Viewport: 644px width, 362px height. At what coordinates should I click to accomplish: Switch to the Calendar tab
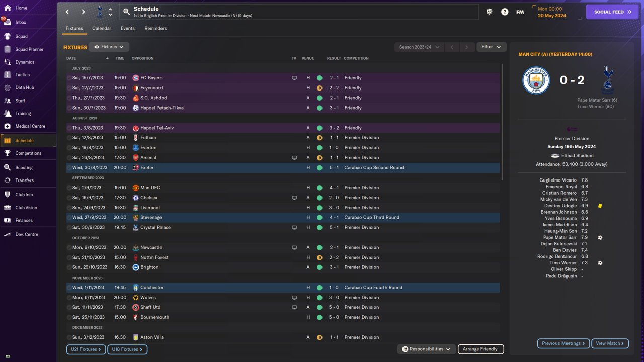101,28
